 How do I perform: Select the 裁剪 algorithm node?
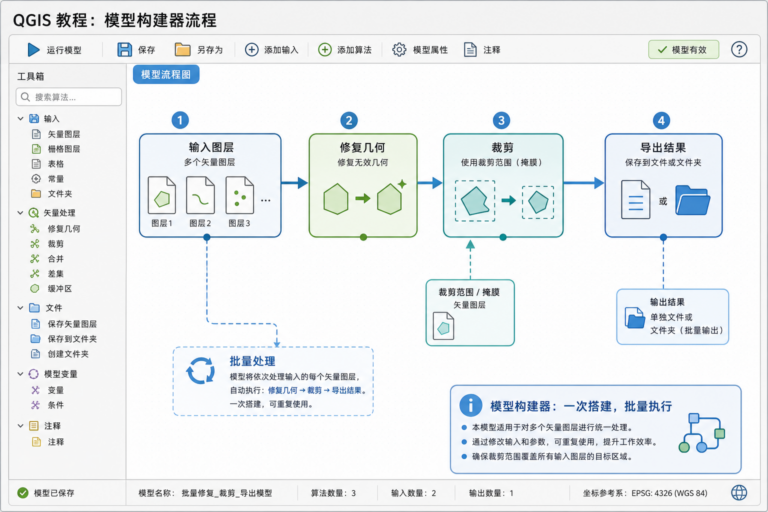503,186
